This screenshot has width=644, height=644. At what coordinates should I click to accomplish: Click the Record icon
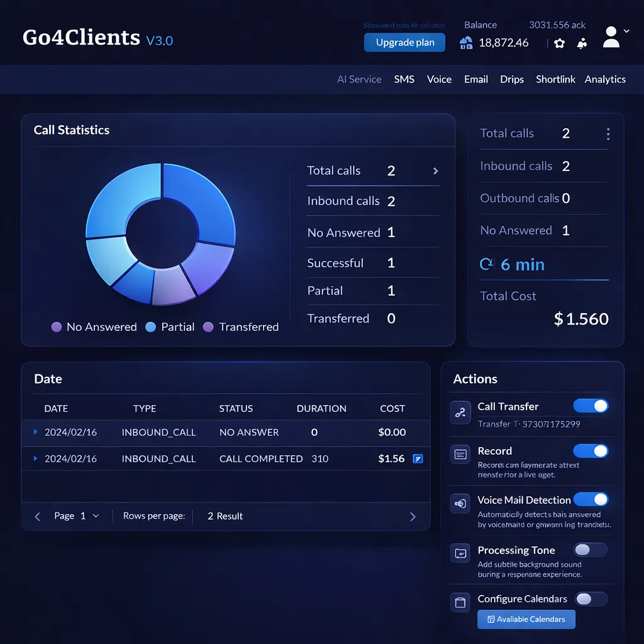460,454
